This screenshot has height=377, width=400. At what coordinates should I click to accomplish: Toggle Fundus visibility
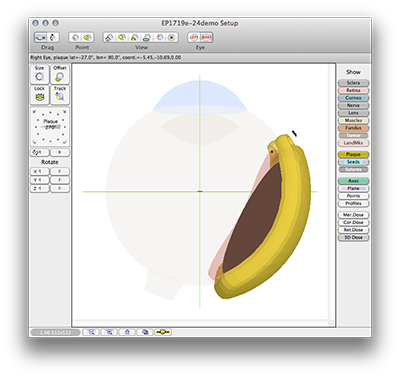pos(353,128)
